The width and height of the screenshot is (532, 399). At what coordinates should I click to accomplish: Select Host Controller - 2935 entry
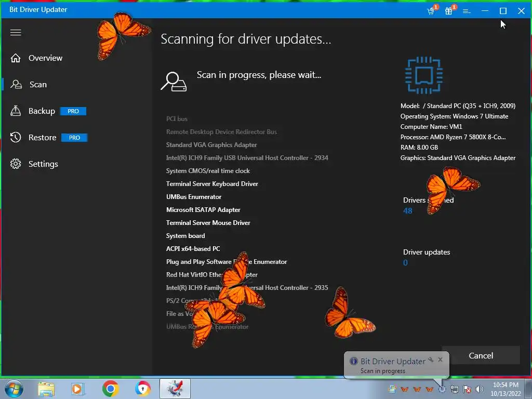pos(247,288)
